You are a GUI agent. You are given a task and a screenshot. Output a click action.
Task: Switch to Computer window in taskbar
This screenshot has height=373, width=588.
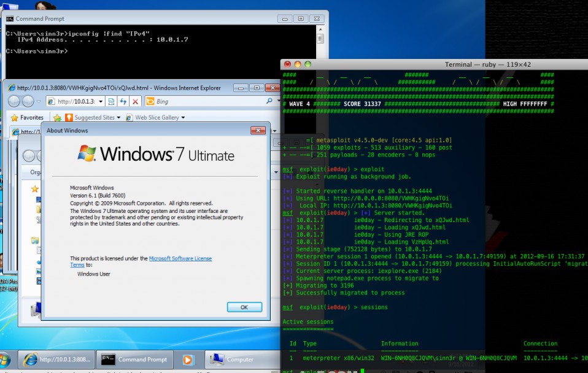(233, 360)
